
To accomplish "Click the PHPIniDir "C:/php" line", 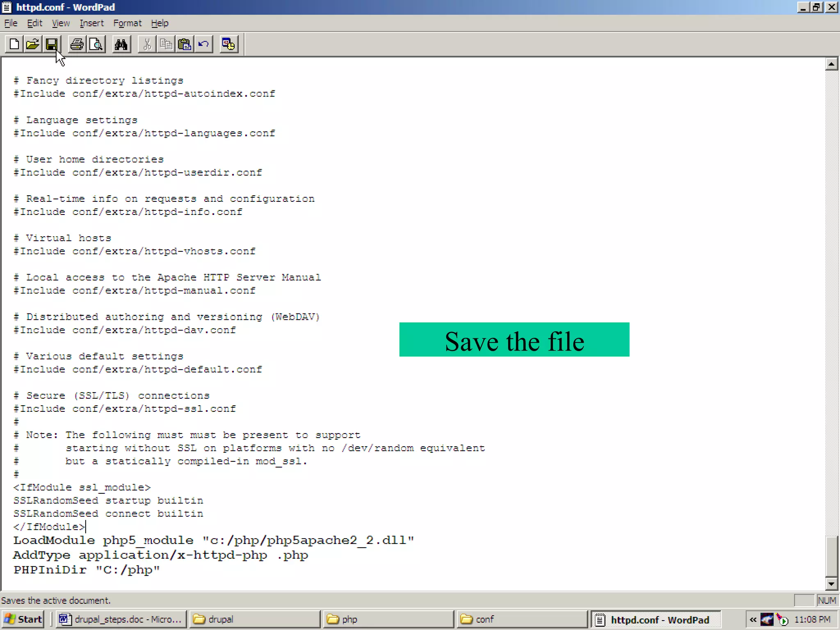I will click(x=87, y=570).
